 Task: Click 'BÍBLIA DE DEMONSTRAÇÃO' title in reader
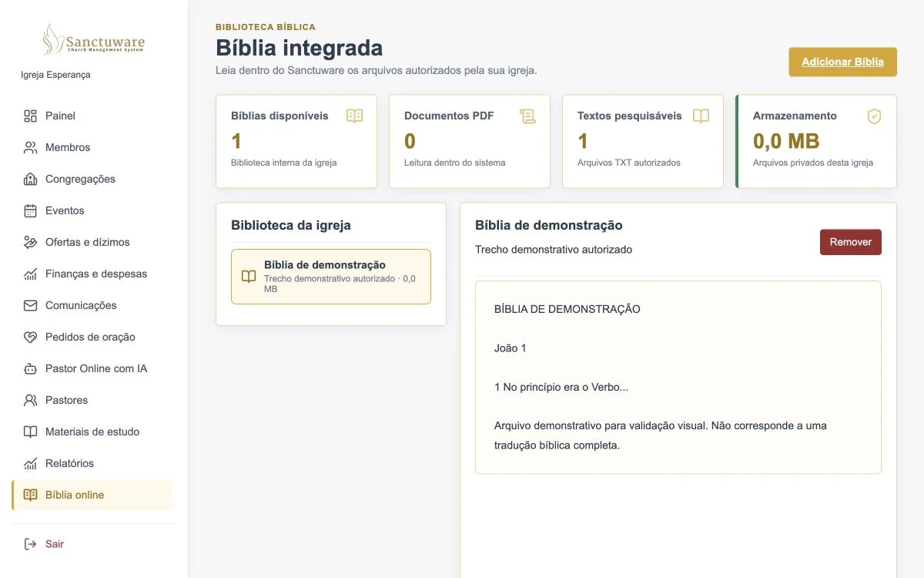[567, 309]
